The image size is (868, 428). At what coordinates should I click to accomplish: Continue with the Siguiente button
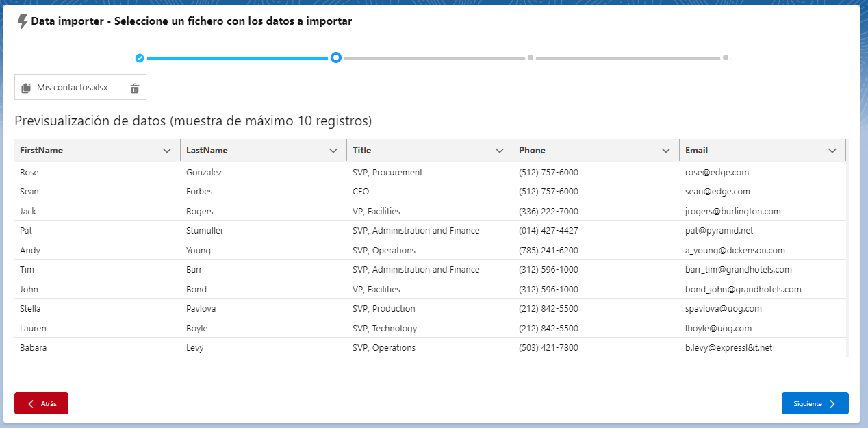click(x=815, y=403)
